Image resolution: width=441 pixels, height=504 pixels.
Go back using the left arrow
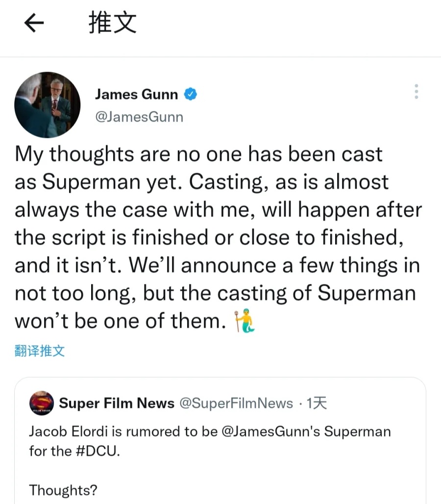click(34, 23)
